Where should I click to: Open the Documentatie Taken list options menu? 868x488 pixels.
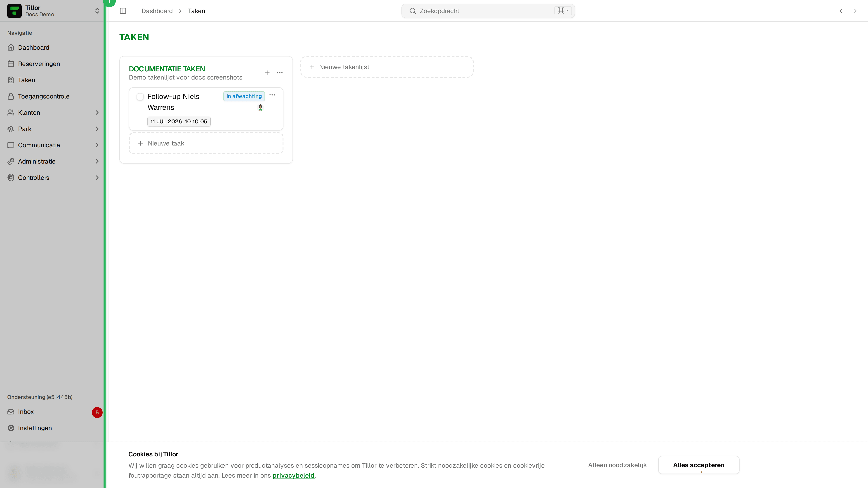[280, 73]
